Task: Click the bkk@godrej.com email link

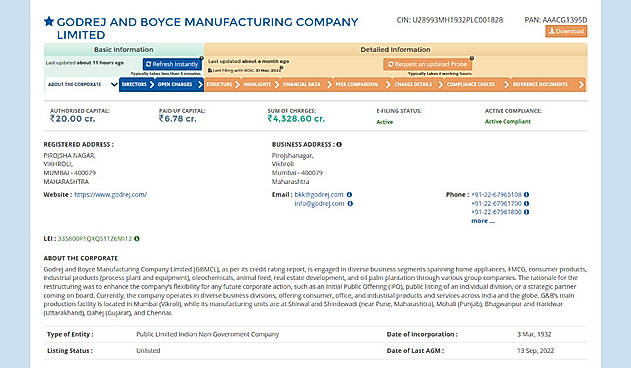Action: click(319, 194)
